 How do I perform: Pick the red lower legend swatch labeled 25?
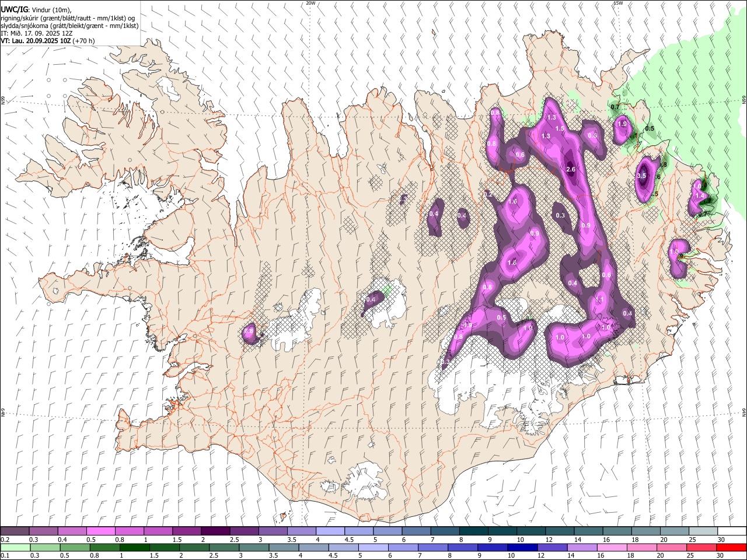pos(701,547)
